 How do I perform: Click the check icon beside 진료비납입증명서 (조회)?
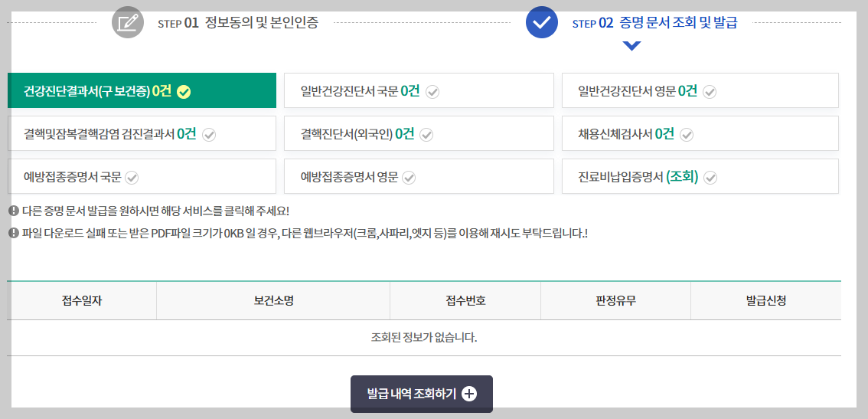coord(711,178)
